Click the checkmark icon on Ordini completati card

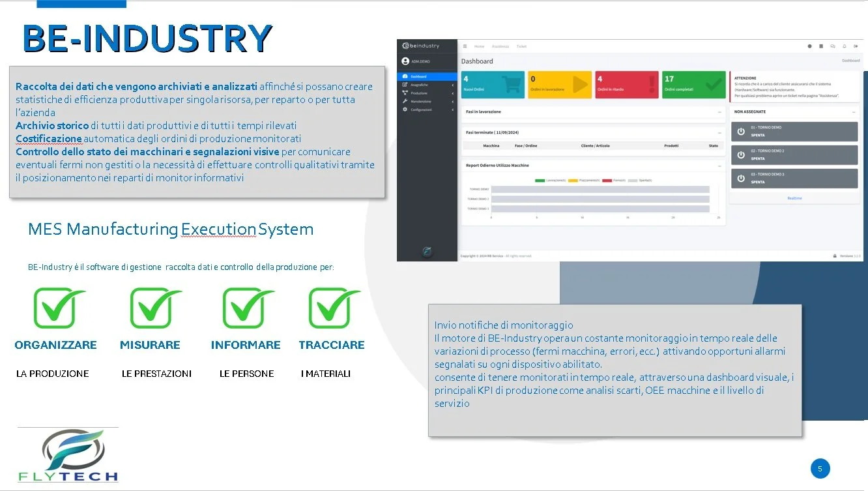[714, 84]
